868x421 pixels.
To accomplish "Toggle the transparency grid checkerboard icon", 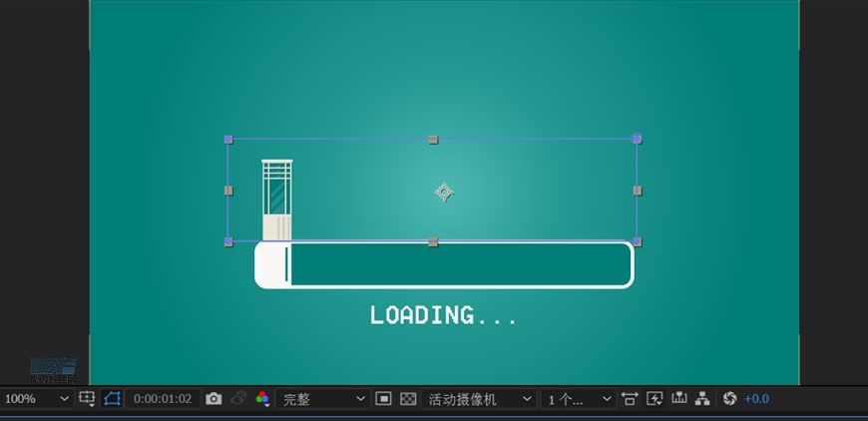I will (x=408, y=399).
